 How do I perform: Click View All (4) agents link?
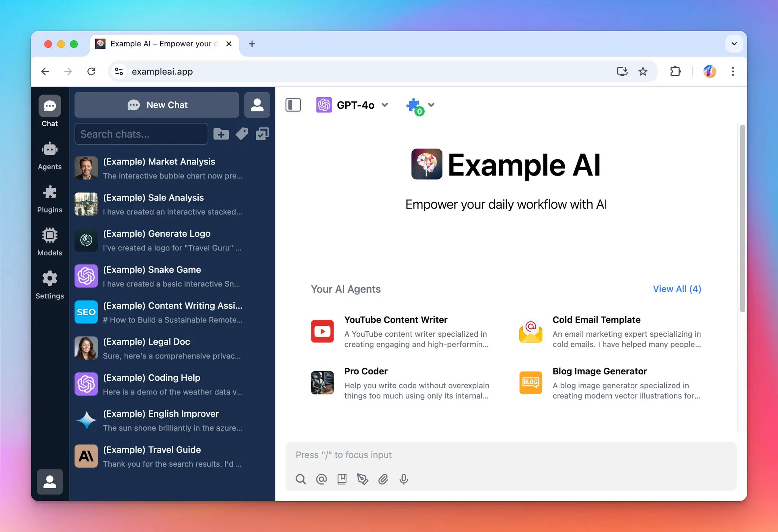677,289
